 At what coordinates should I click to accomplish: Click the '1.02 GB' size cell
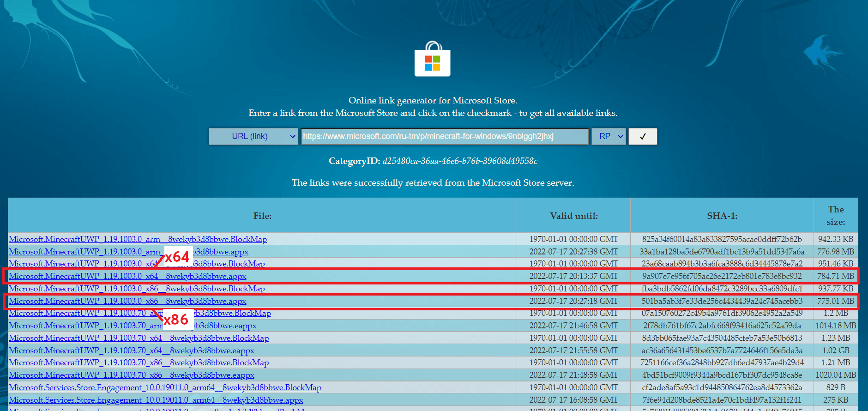[x=836, y=351]
